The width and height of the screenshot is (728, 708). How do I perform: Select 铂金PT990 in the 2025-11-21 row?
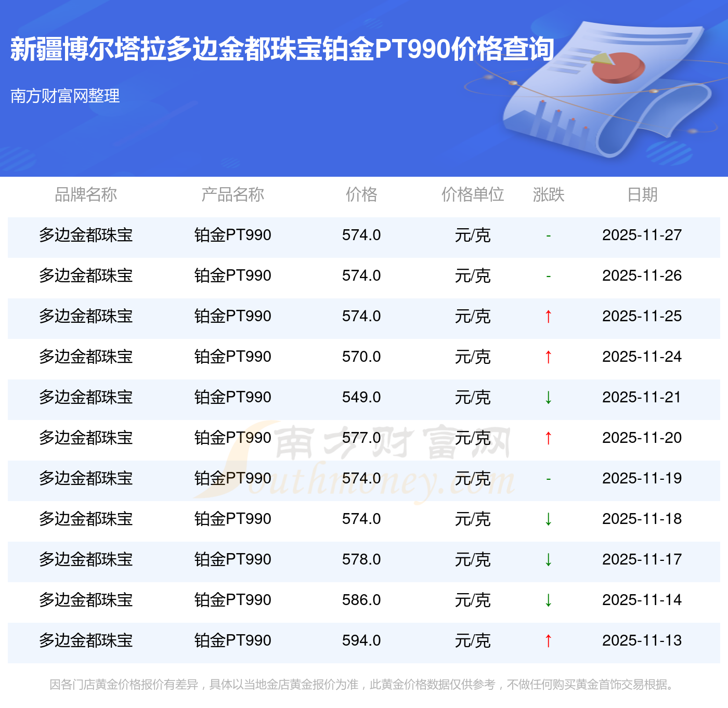tap(232, 397)
